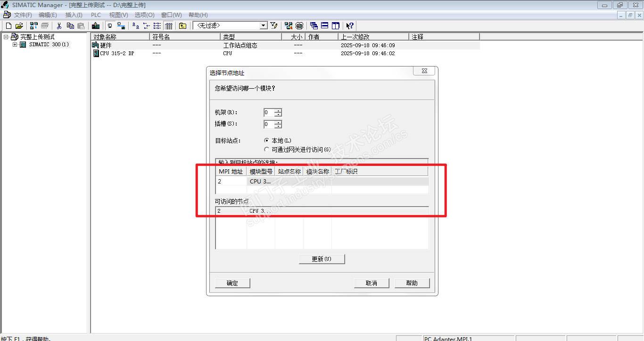Image resolution: width=644 pixels, height=341 pixels.
Task: Open the 选项(O) menu
Action: (144, 15)
